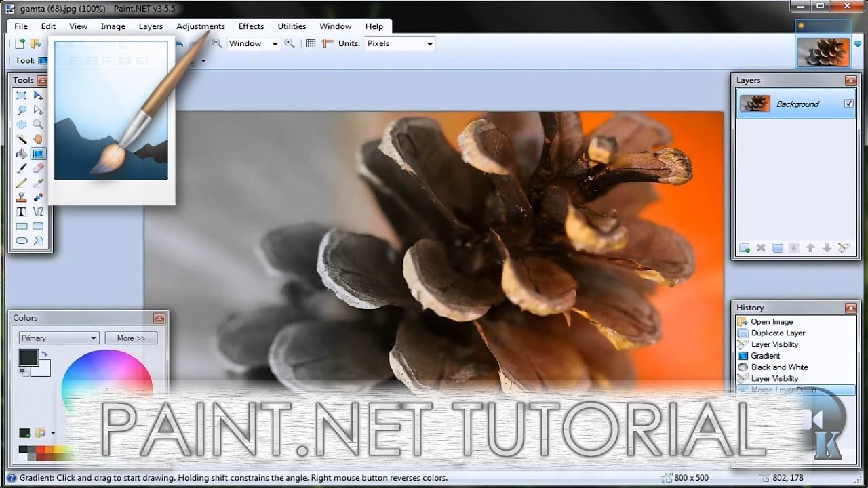Select the Recolor tool
This screenshot has height=488, width=868.
(x=38, y=197)
